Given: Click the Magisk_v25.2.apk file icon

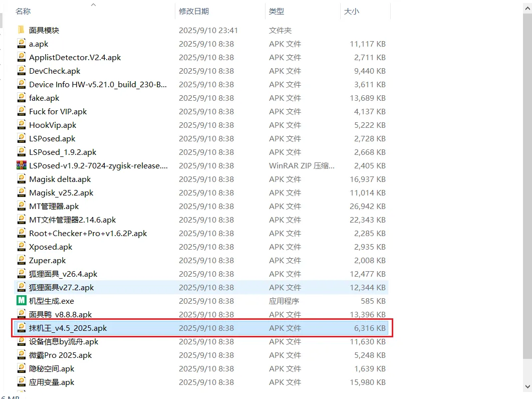Looking at the screenshot, I should 21,192.
